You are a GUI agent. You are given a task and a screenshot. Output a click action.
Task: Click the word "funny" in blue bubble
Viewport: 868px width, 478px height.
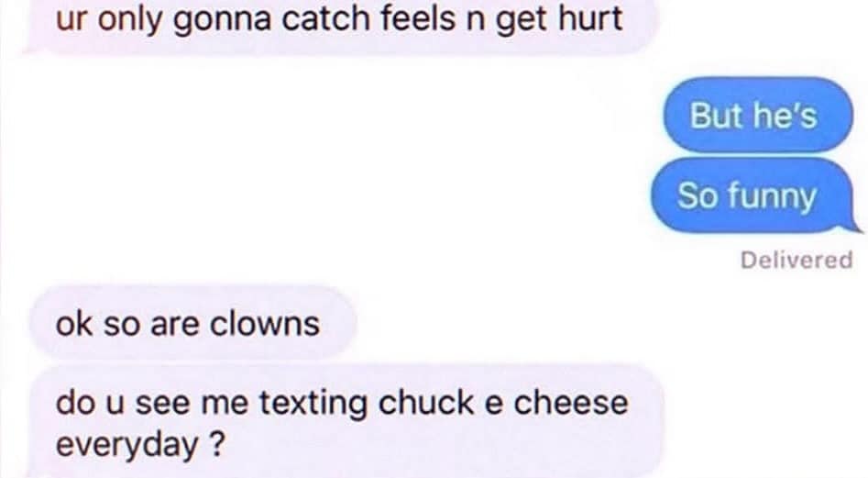pyautogui.click(x=772, y=197)
